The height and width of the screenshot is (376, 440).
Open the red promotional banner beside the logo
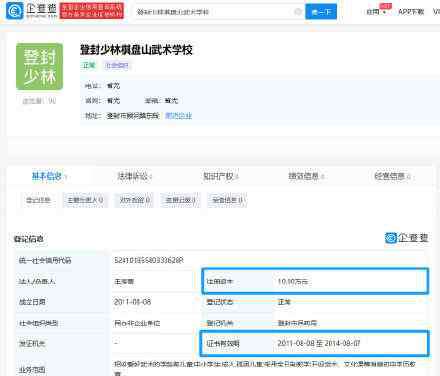[x=92, y=11]
